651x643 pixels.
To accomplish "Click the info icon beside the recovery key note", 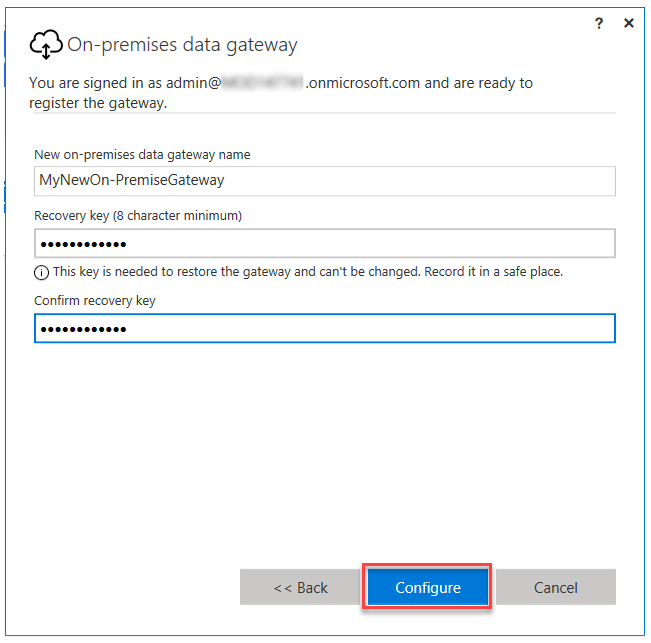I will [41, 272].
